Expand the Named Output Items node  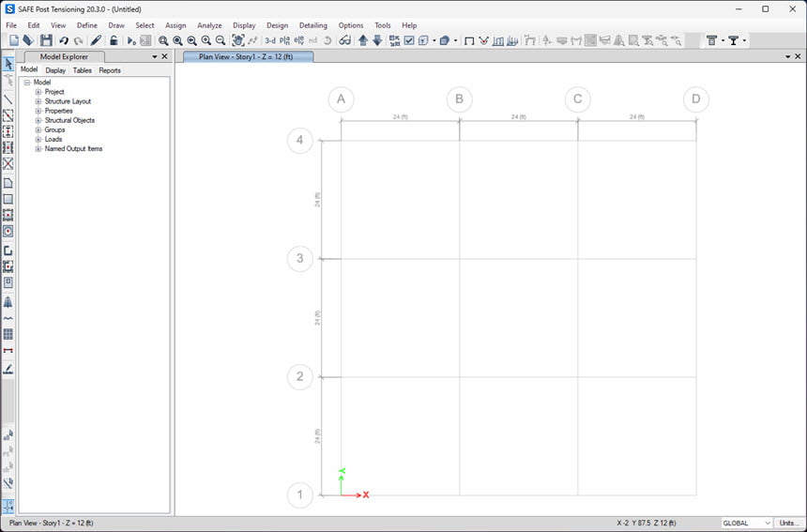click(x=38, y=148)
